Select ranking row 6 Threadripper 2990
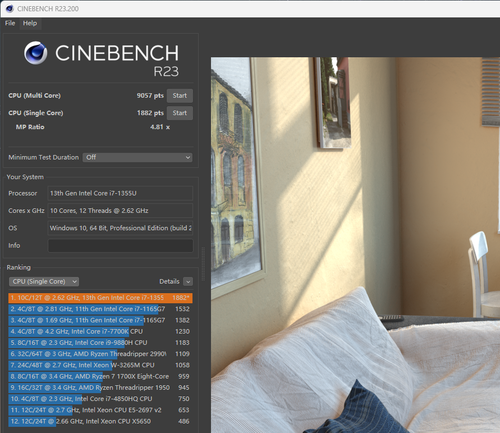 click(x=100, y=354)
